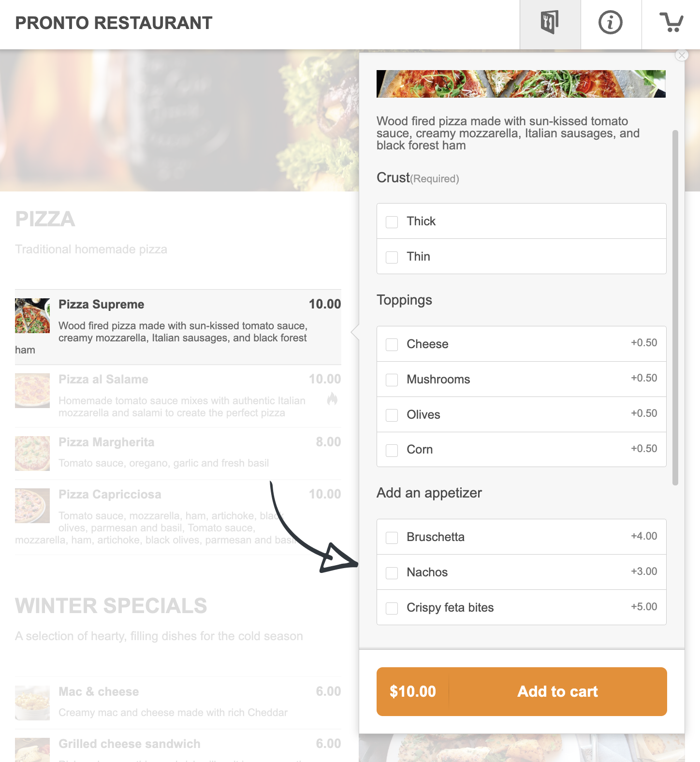Click the restaurant info icon
Screen dimensions: 700x762
[x=611, y=23]
